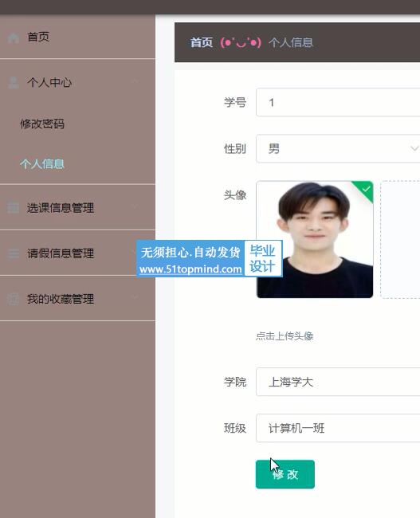Click the 首页 breadcrumb link
This screenshot has width=420, height=518.
[x=202, y=42]
